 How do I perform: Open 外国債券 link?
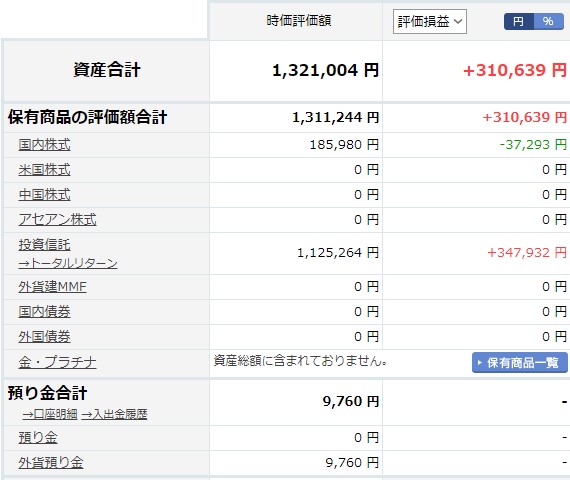(x=44, y=337)
